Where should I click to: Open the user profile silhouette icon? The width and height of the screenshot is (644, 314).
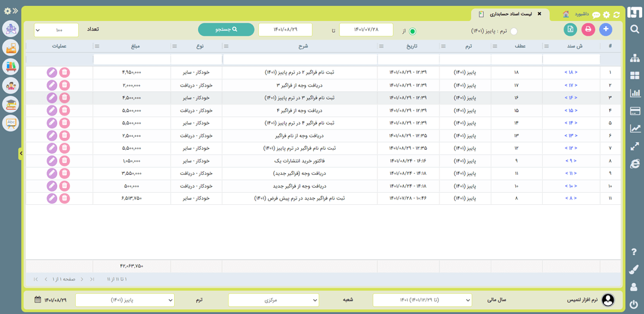(634, 287)
